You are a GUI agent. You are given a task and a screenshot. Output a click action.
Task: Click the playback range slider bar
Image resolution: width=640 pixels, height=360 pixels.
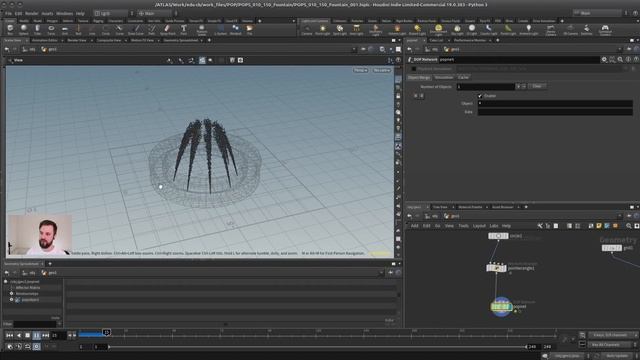pos(318,347)
